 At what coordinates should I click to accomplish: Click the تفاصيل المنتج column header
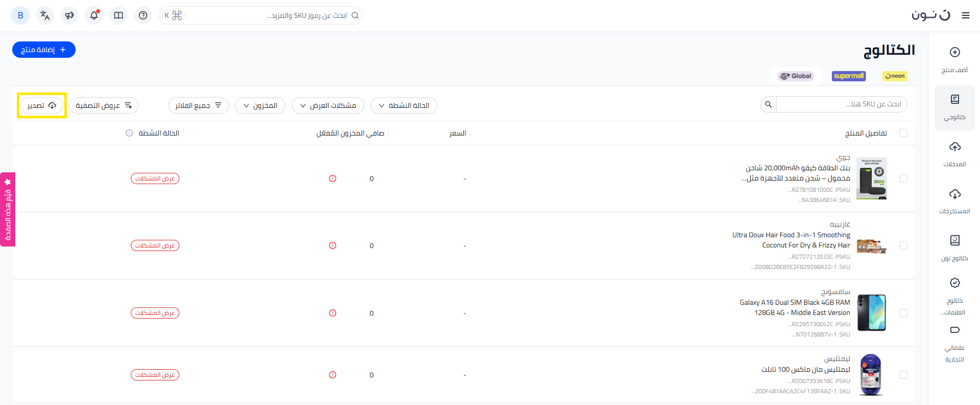click(866, 133)
